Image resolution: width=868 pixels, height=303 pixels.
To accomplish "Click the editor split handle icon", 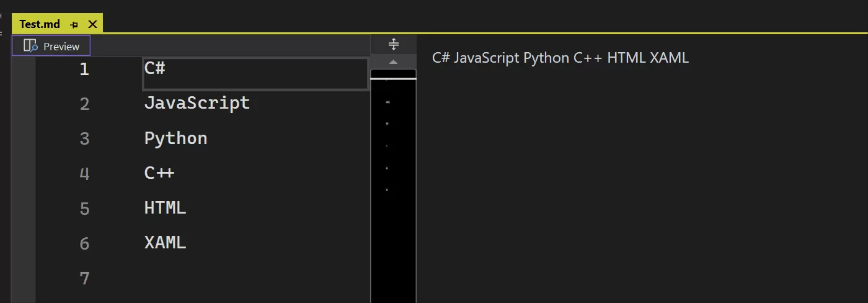I will [393, 44].
